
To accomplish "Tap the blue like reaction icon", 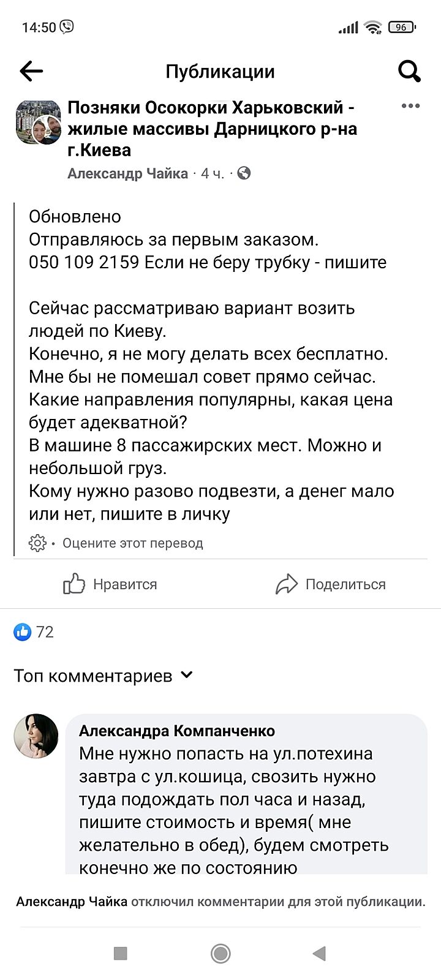I will pyautogui.click(x=23, y=631).
